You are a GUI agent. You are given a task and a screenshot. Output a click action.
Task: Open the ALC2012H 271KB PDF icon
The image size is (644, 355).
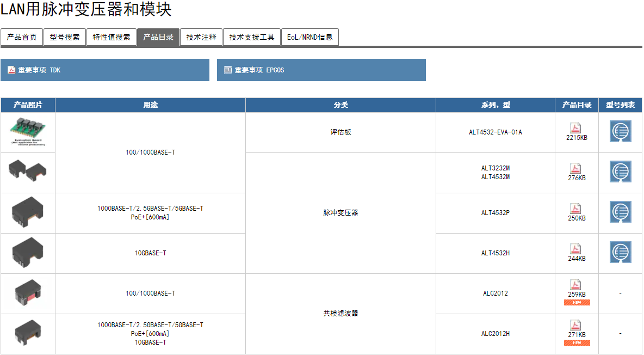tap(575, 325)
